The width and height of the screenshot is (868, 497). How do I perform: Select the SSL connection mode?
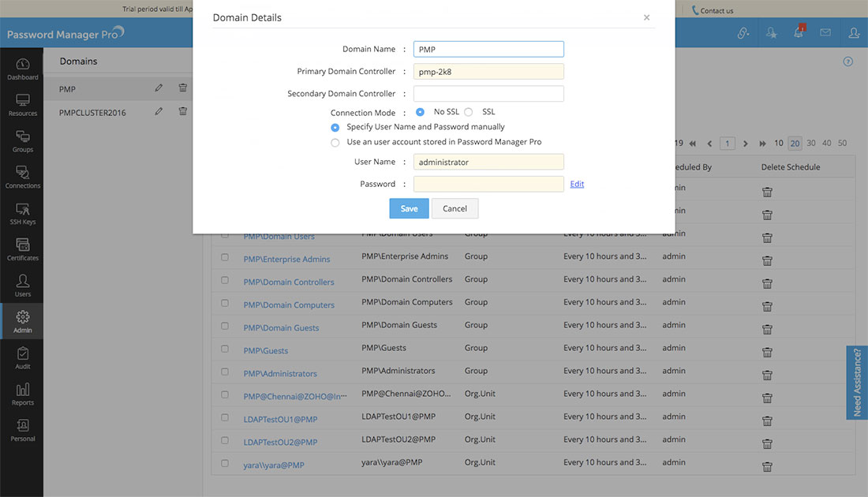(469, 112)
